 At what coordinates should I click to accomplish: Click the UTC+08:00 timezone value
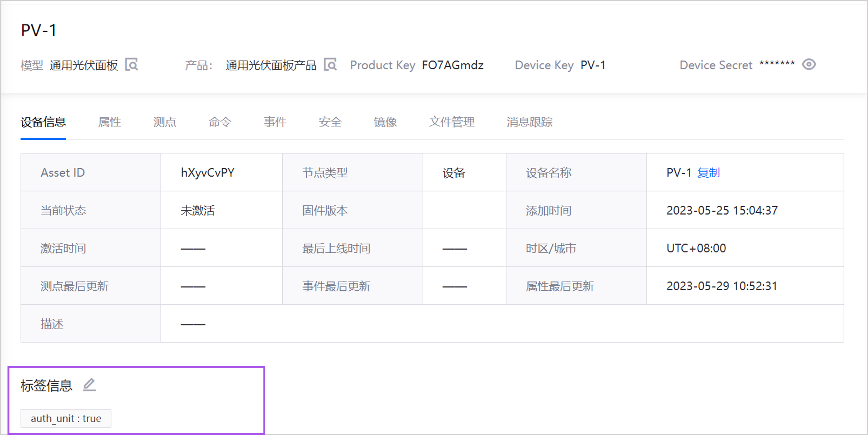point(696,248)
